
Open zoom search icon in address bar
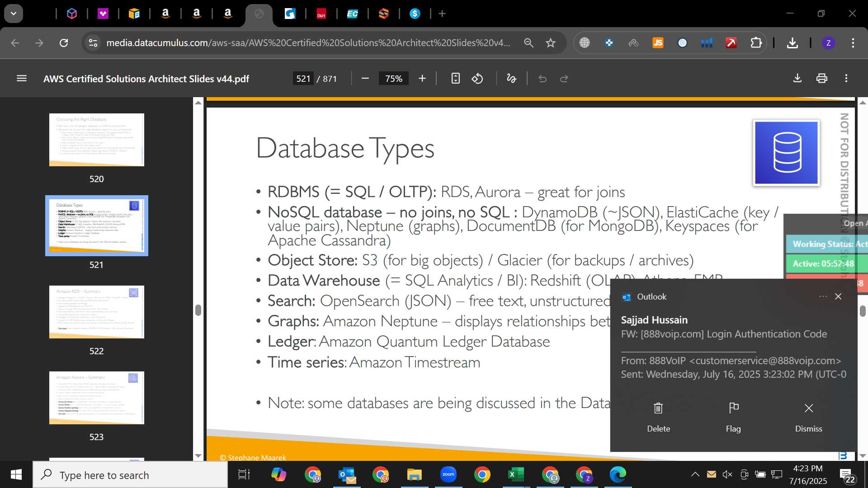click(528, 43)
